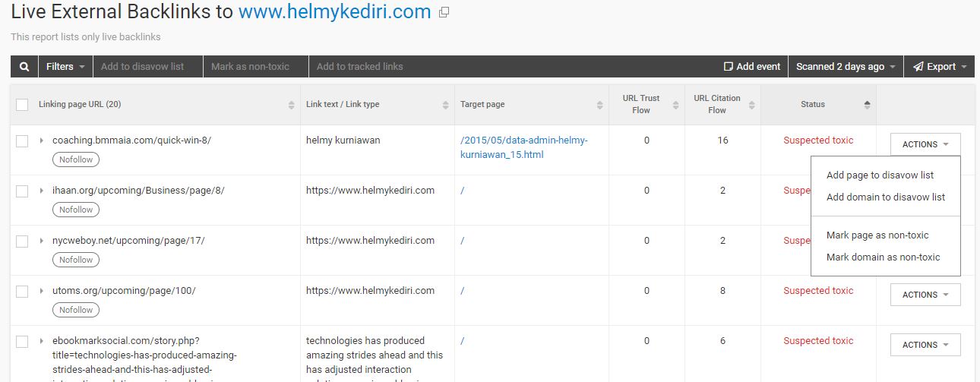Screen dimensions: 980x382
Task: Check the ihaan.org row checkbox
Action: coord(22,191)
